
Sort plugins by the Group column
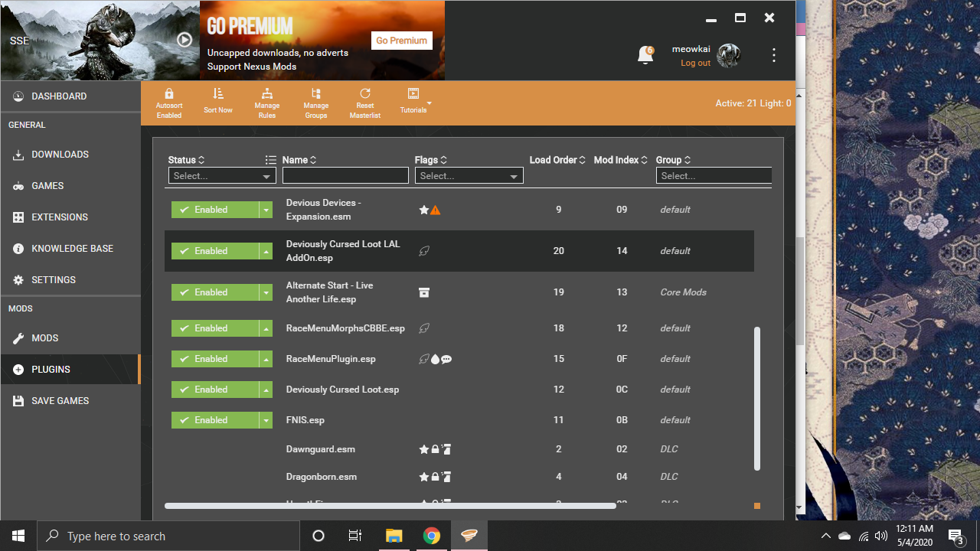click(x=674, y=160)
